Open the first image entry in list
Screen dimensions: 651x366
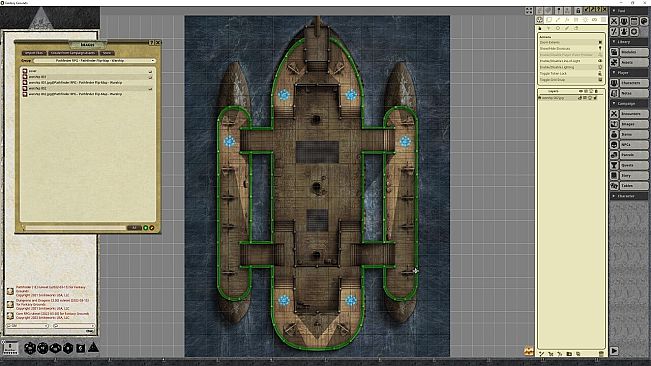(87, 71)
